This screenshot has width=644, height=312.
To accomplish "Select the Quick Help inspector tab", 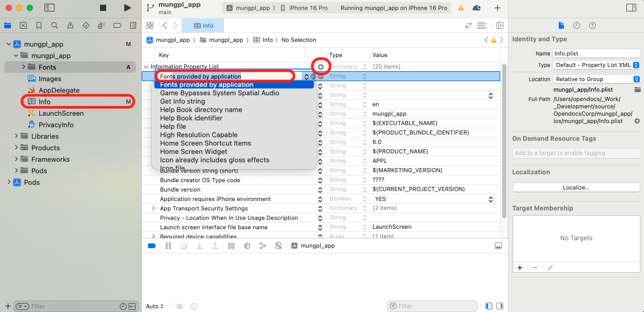I will pyautogui.click(x=592, y=25).
